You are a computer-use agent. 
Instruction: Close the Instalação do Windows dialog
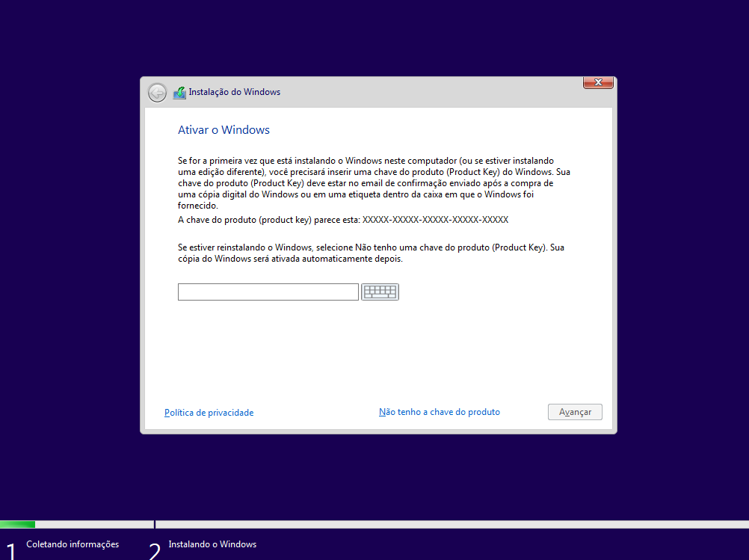click(x=598, y=82)
